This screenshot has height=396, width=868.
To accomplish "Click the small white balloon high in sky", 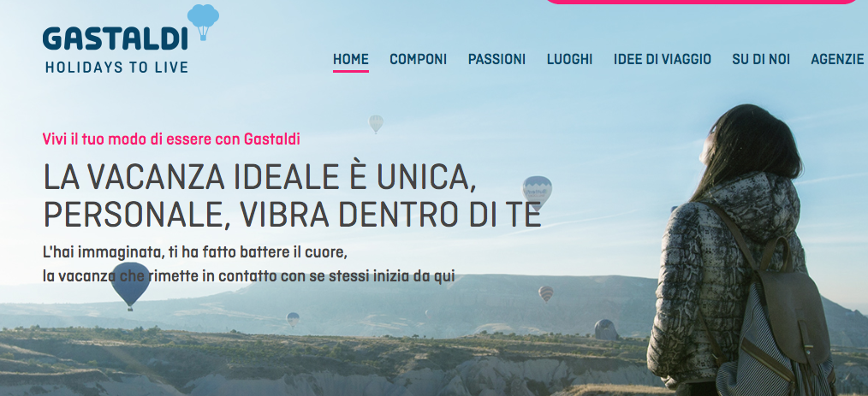I will tap(376, 124).
